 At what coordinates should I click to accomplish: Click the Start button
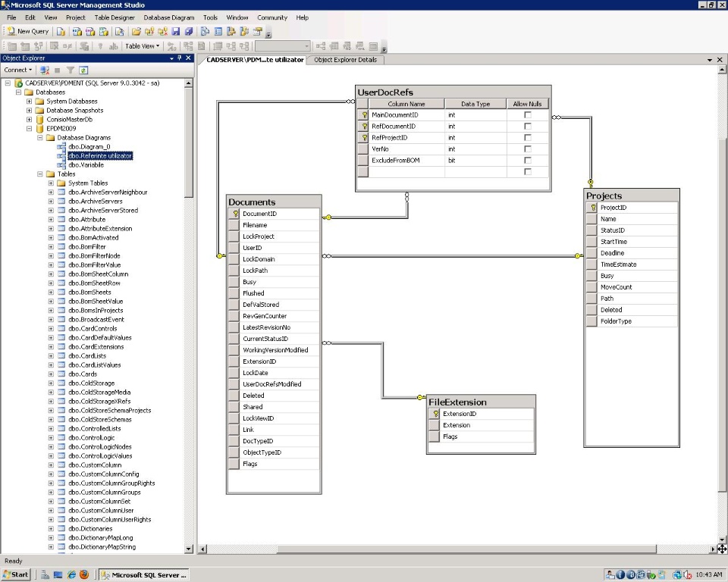(x=15, y=574)
